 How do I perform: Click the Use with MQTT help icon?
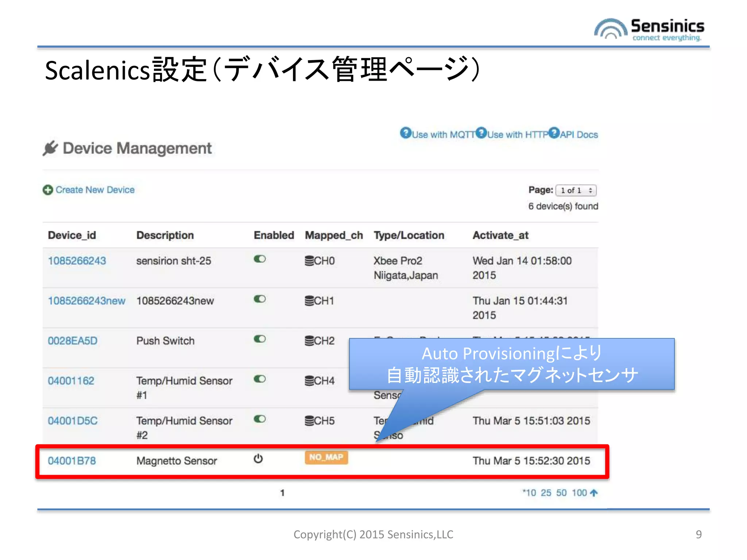click(406, 133)
